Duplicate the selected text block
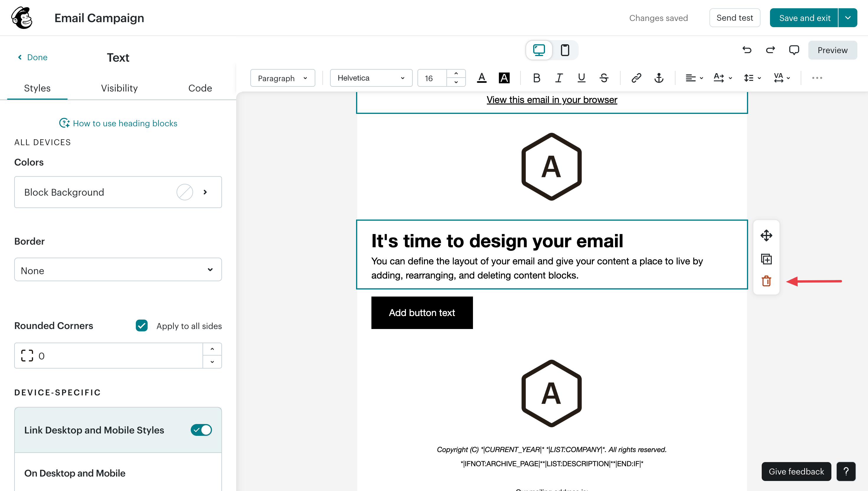868x491 pixels. [766, 259]
